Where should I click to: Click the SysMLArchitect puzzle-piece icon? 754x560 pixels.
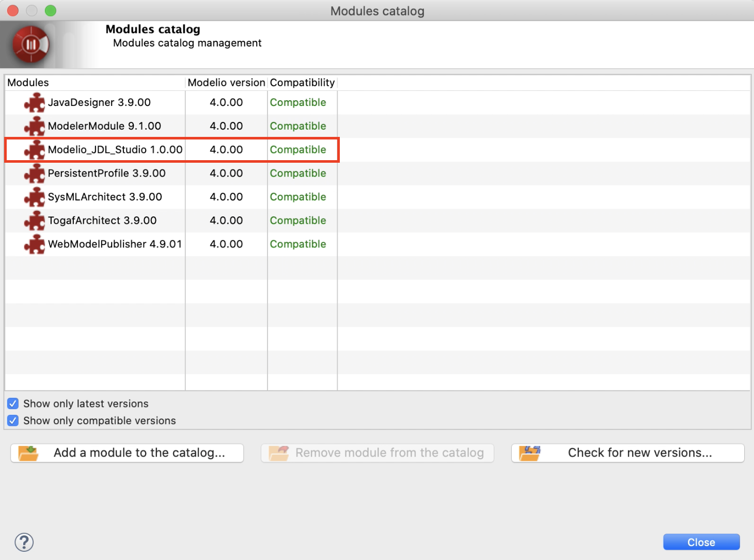pos(35,197)
